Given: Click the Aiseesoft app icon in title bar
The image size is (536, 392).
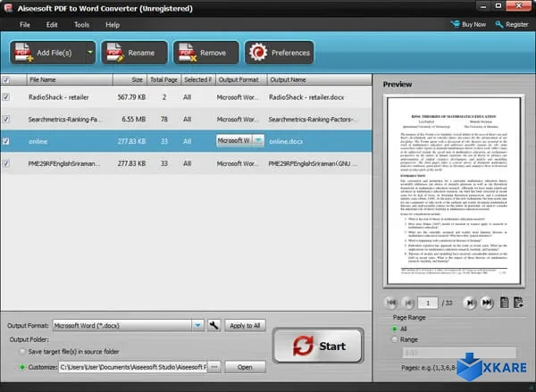Looking at the screenshot, I should click(x=7, y=7).
